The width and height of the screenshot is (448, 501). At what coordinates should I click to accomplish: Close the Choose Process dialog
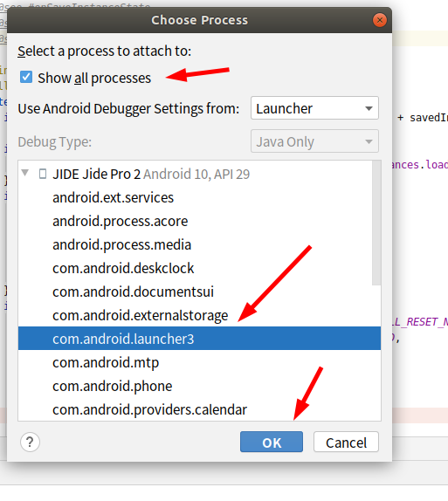(380, 20)
